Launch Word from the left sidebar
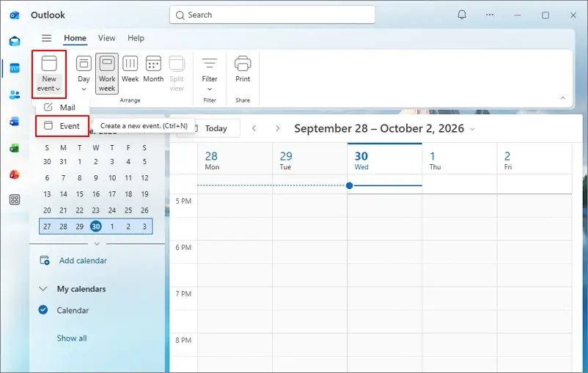 click(x=15, y=122)
